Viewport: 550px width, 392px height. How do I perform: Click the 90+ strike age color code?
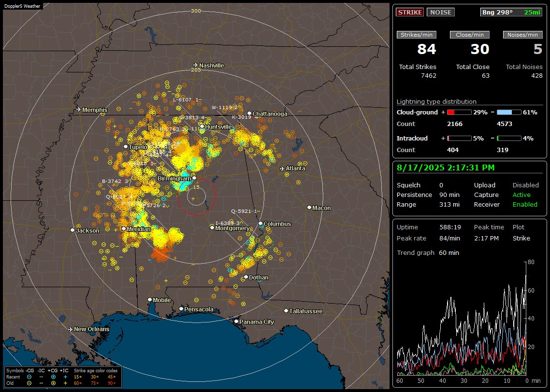coord(112,383)
